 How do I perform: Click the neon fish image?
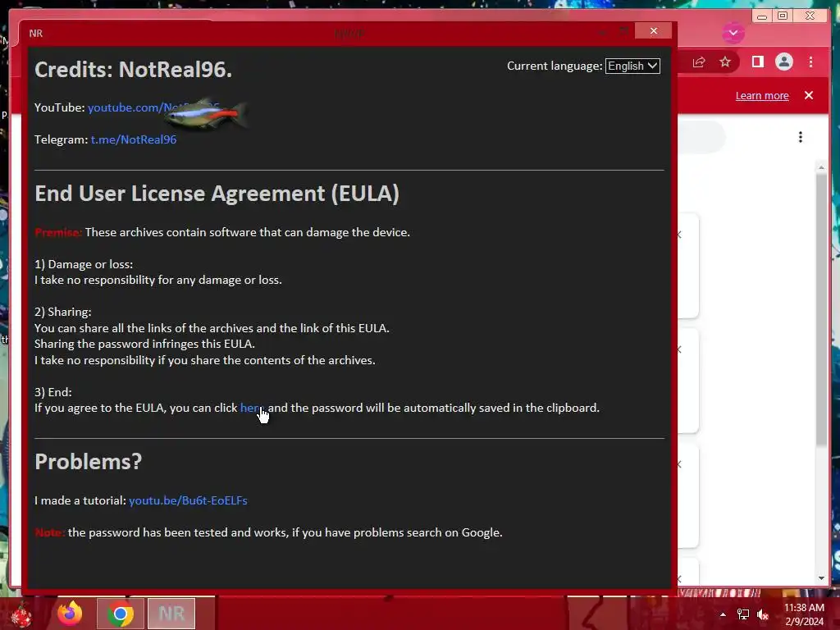pos(206,113)
